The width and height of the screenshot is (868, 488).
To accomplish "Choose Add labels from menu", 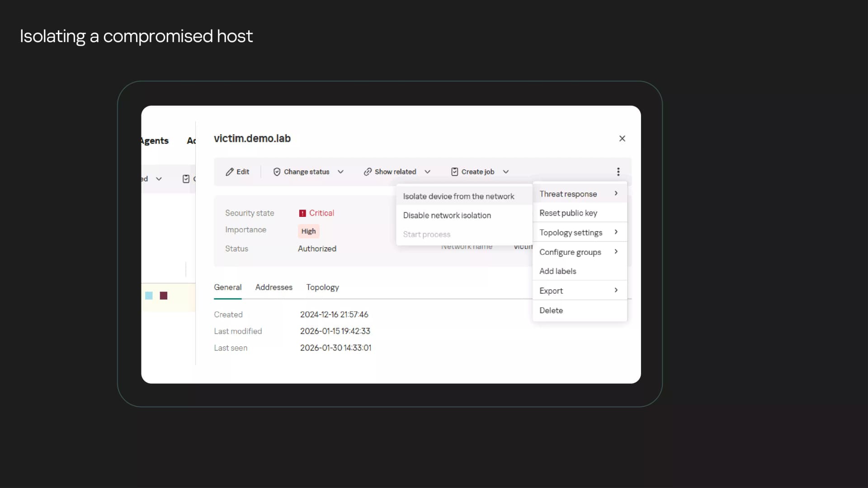I will (580, 271).
